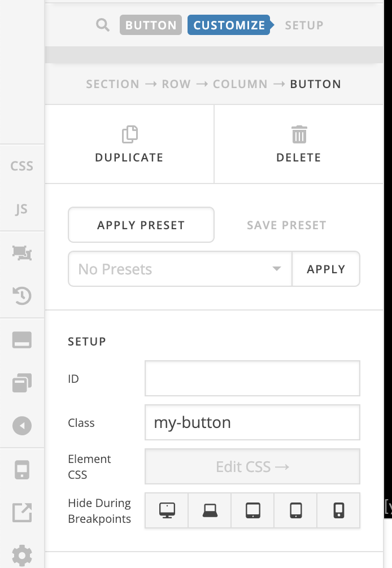Viewport: 392px width, 568px height.
Task: Navigate to Column in breadcrumb
Action: coord(240,84)
